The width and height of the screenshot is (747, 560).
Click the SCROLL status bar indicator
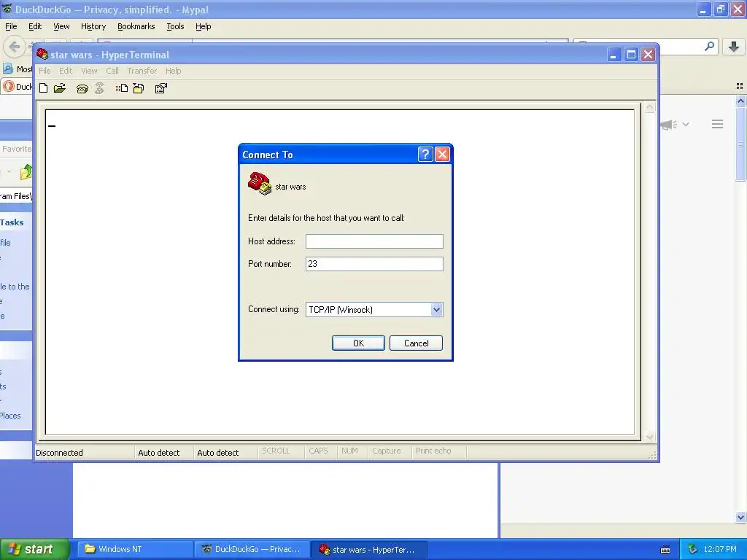coord(276,451)
